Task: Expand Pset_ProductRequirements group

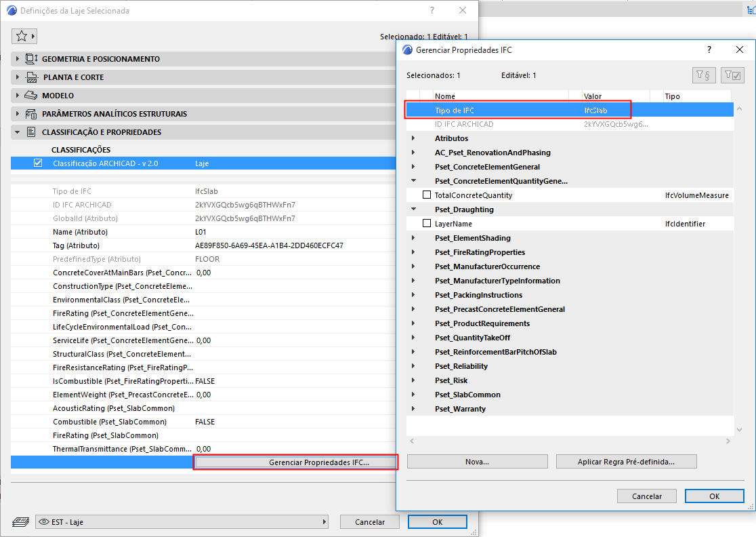Action: pyautogui.click(x=413, y=323)
